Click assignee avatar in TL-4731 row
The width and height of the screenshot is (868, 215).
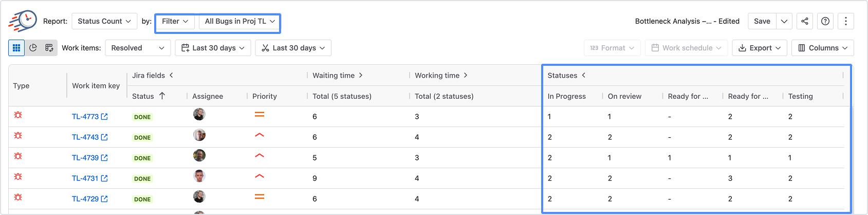199,176
